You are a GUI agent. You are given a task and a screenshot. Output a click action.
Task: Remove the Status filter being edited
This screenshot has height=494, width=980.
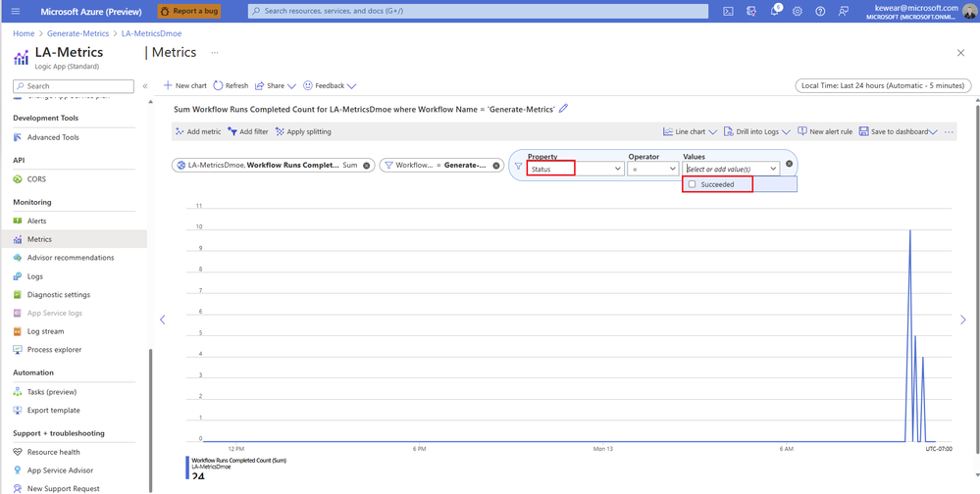[x=789, y=164]
